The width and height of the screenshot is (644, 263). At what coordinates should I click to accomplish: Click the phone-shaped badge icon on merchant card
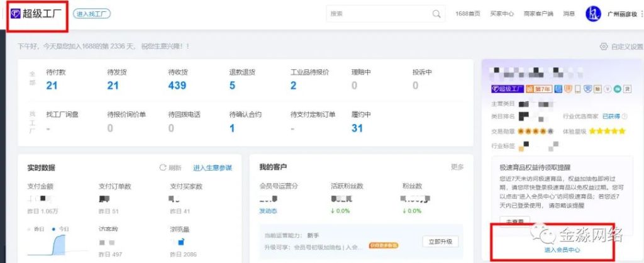click(x=577, y=89)
